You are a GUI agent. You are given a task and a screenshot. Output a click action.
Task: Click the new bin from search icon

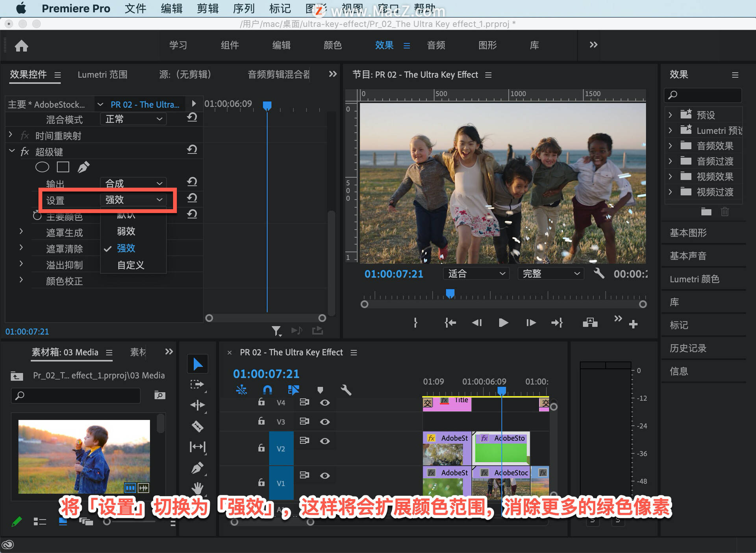(159, 395)
